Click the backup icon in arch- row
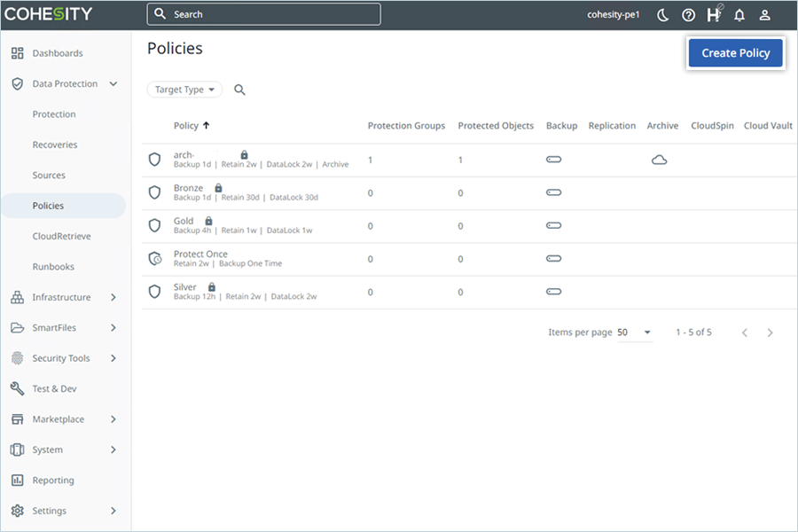Image resolution: width=798 pixels, height=532 pixels. pos(553,160)
